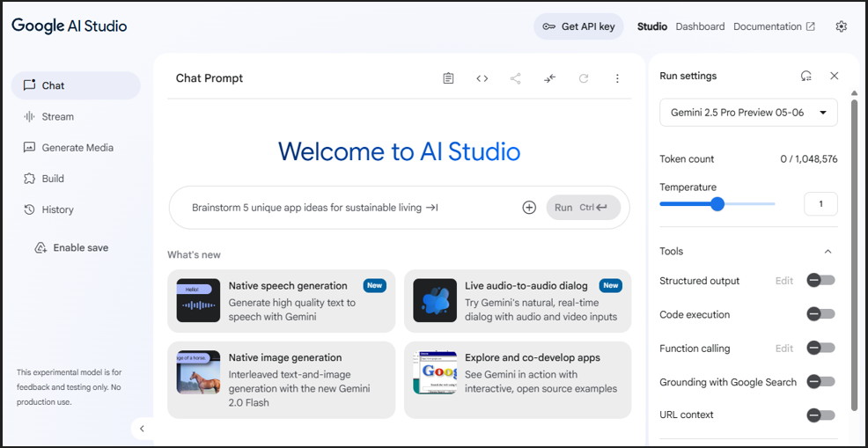Image resolution: width=868 pixels, height=448 pixels.
Task: Click the Temperature slider handle
Action: pyautogui.click(x=717, y=204)
